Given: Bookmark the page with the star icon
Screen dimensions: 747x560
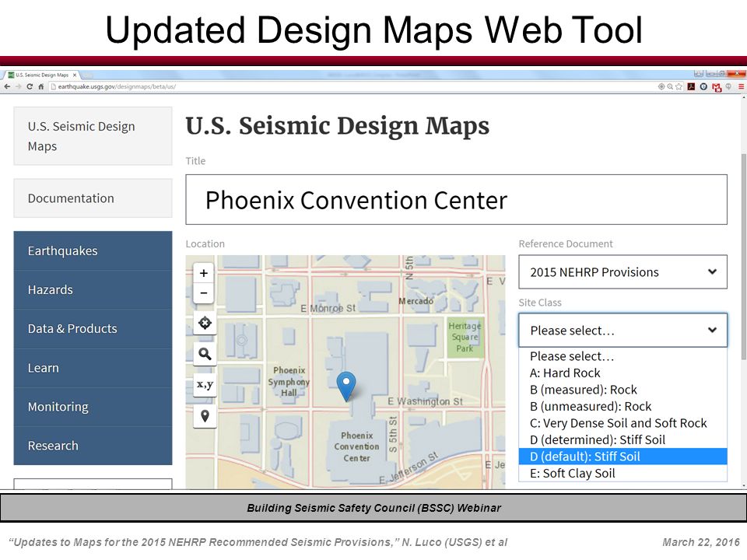Looking at the screenshot, I should coord(679,86).
